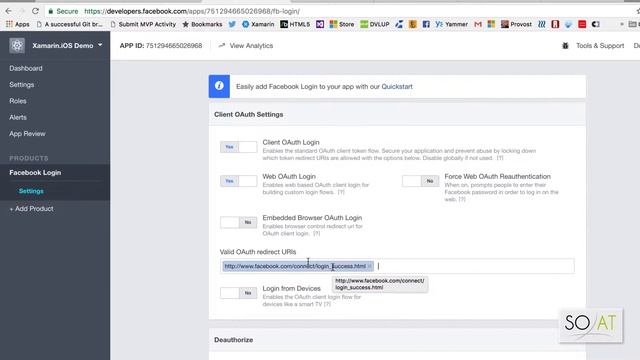
Task: Remove the login_success.html redirect URI token
Action: pos(370,266)
